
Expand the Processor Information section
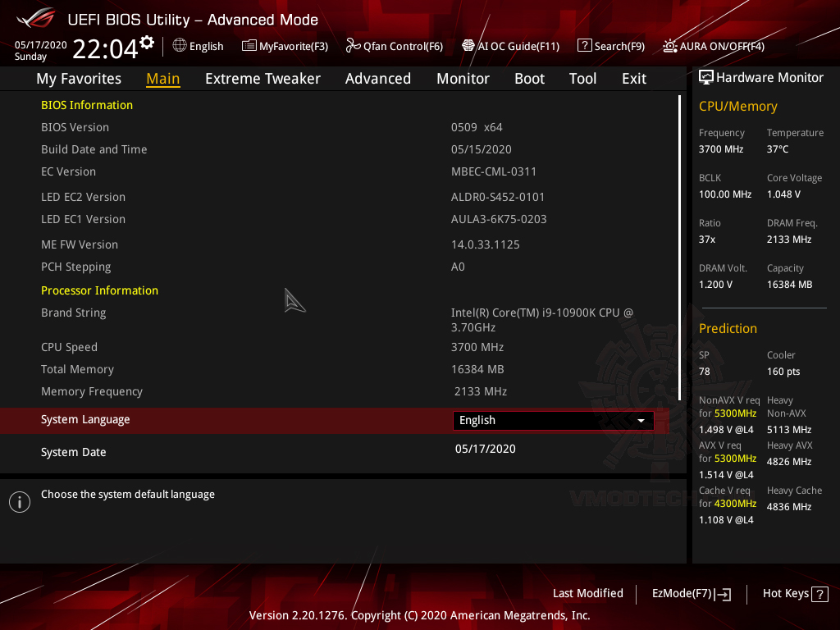click(x=99, y=290)
